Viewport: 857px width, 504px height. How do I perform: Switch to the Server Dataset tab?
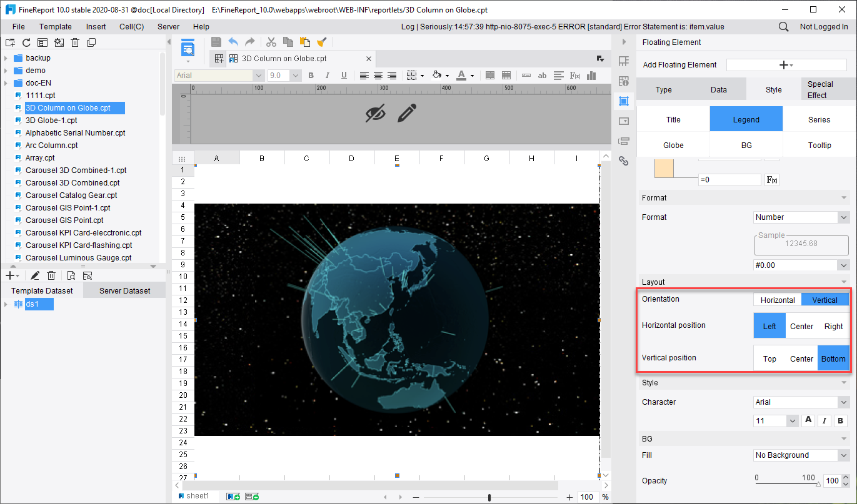tap(124, 290)
